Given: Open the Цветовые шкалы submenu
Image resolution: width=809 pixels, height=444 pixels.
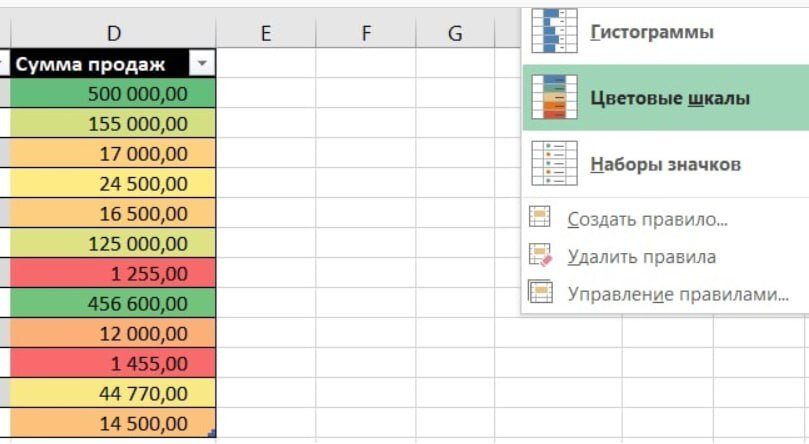Looking at the screenshot, I should point(670,99).
